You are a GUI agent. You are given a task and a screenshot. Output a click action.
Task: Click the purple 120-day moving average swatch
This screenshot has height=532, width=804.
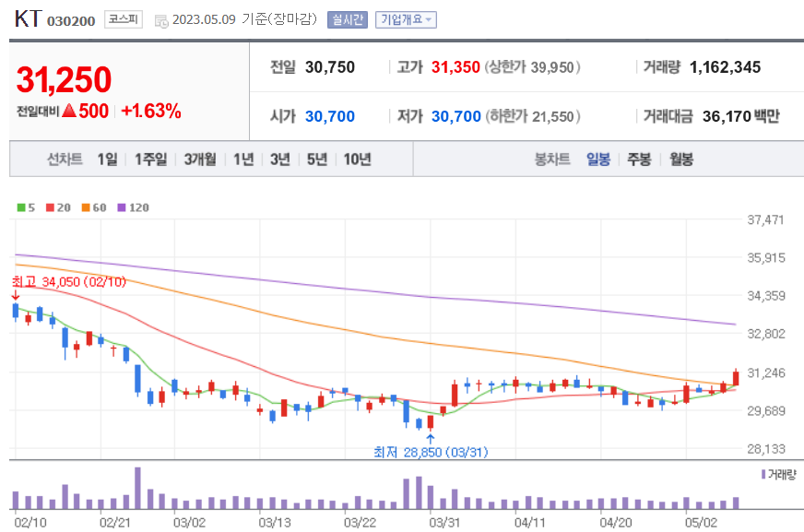122,207
